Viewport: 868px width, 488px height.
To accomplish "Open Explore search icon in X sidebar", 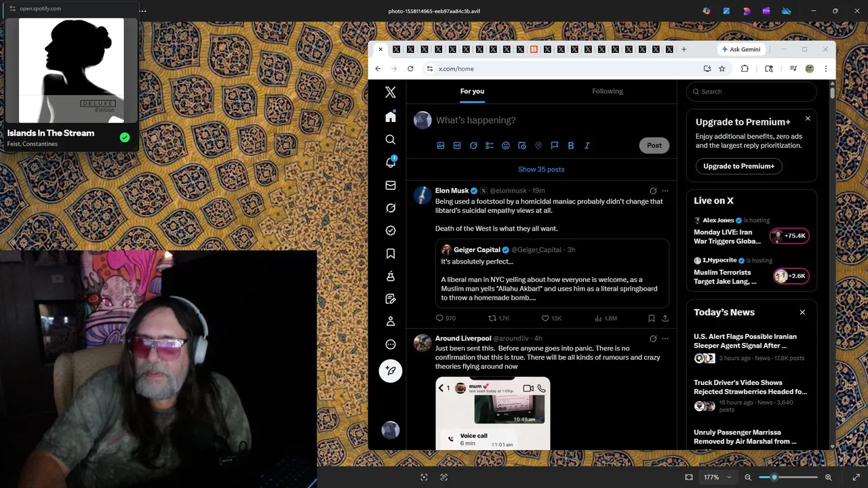I will click(391, 140).
